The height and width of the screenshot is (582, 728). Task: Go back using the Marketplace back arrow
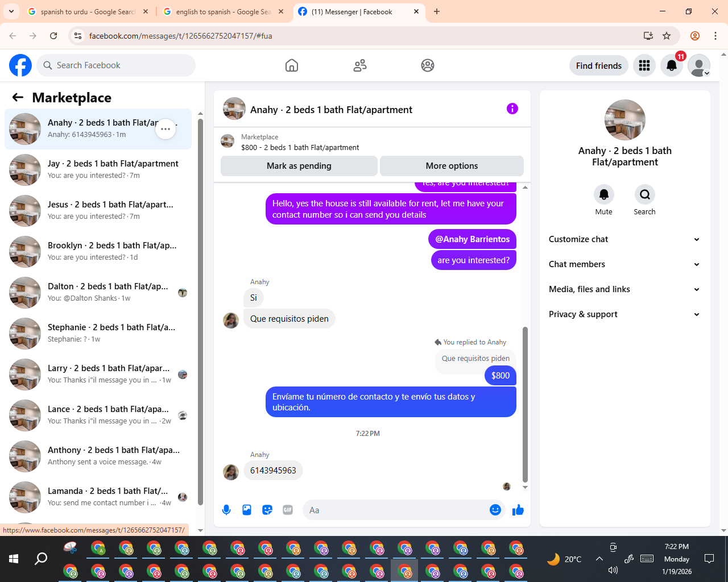[x=18, y=97]
